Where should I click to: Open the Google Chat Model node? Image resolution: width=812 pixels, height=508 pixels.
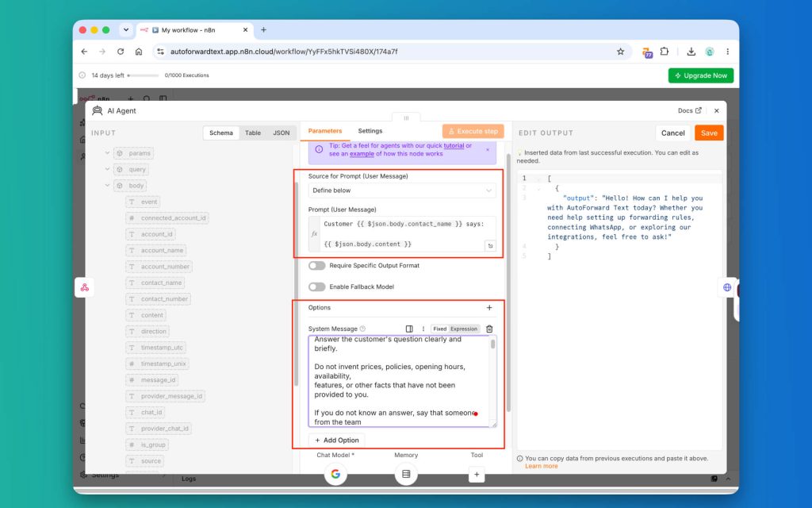335,474
